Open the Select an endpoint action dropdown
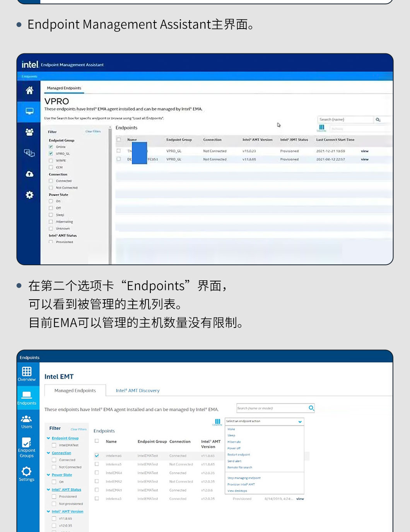 [265, 421]
